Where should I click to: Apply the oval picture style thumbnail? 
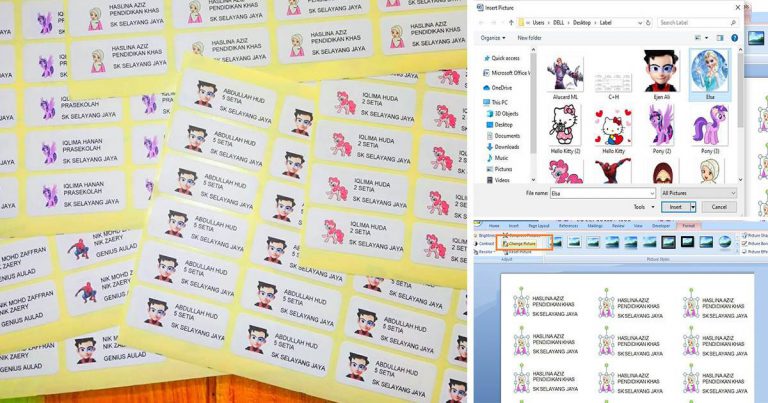tap(725, 241)
